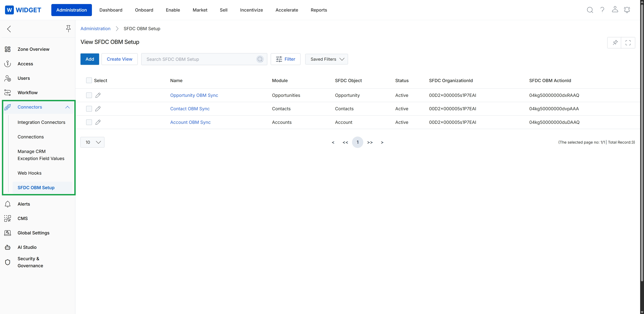
Task: Click the search icon in search box
Action: tap(260, 59)
